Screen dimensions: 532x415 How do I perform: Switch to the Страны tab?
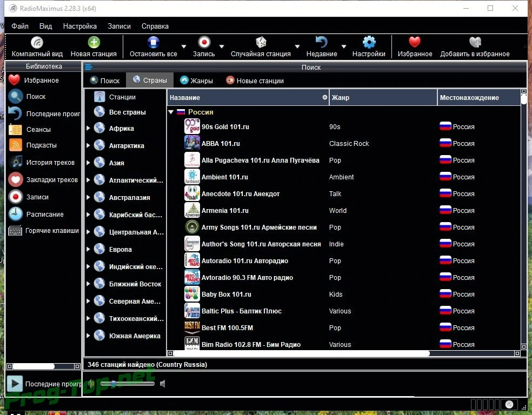(x=150, y=81)
